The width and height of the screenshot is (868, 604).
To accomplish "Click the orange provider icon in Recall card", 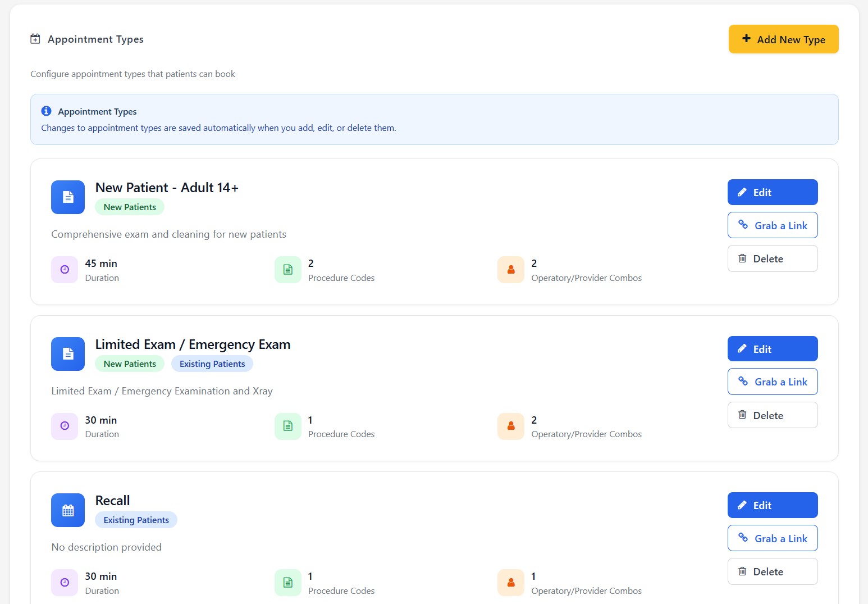I will click(x=511, y=583).
